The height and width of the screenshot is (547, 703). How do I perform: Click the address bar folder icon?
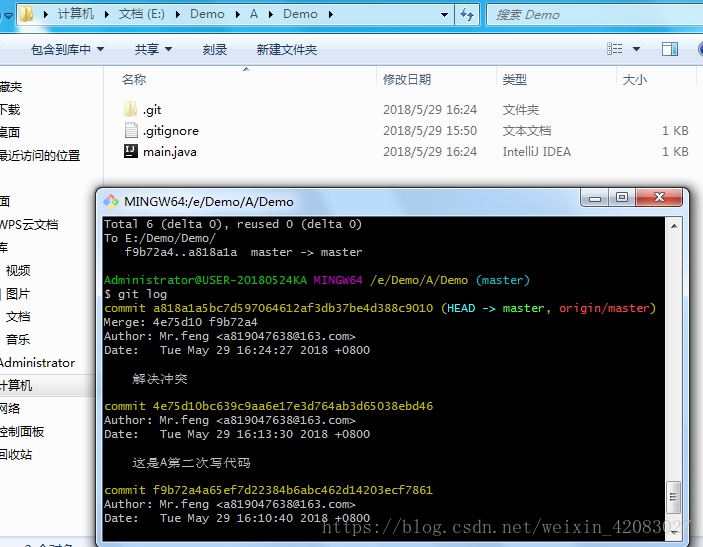click(27, 14)
